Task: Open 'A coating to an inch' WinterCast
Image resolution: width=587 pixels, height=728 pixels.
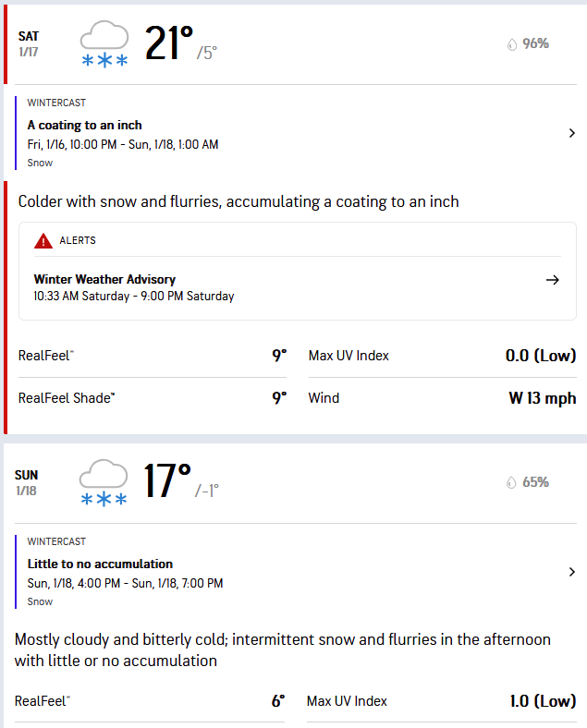Action: [x=85, y=125]
